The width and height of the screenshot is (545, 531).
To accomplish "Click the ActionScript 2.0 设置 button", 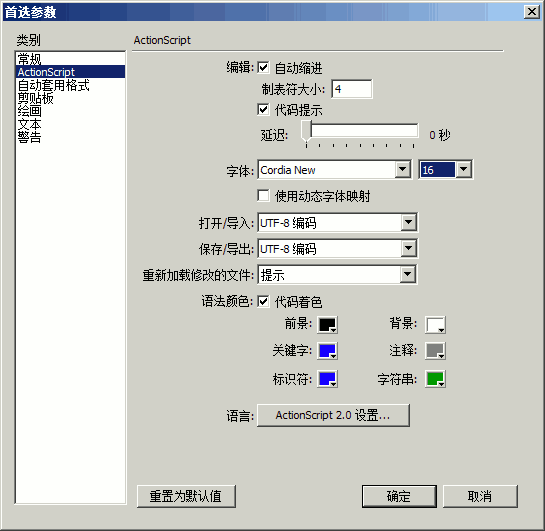I will click(333, 415).
